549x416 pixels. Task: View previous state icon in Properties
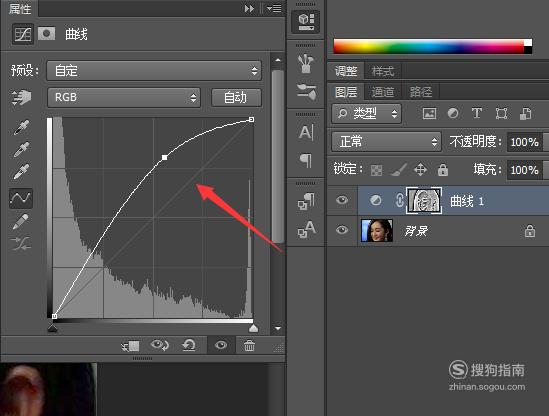pyautogui.click(x=160, y=345)
